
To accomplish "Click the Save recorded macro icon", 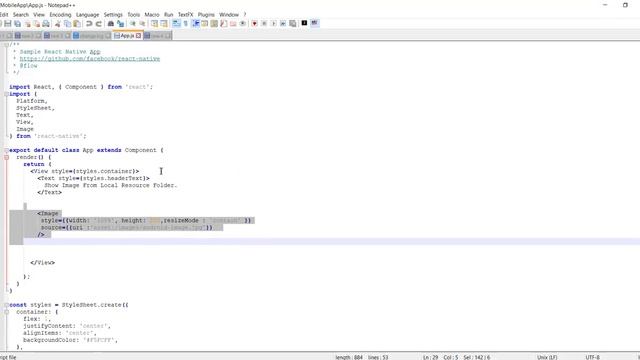I will pos(293,24).
